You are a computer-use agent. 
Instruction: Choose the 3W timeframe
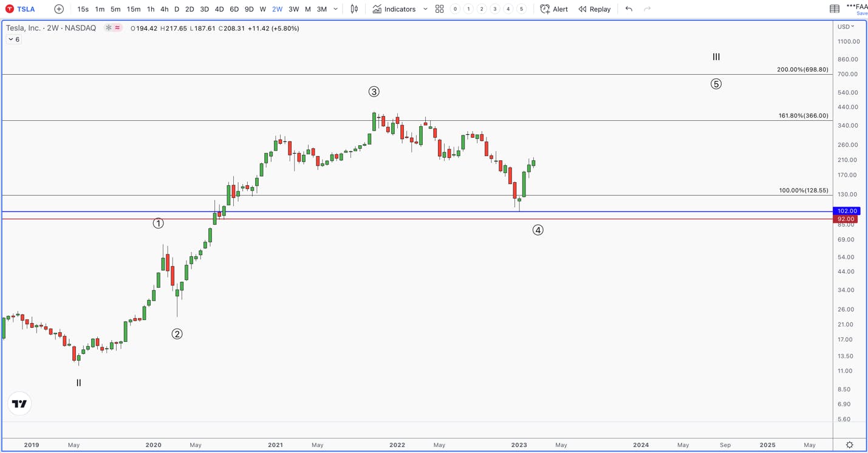pos(293,9)
